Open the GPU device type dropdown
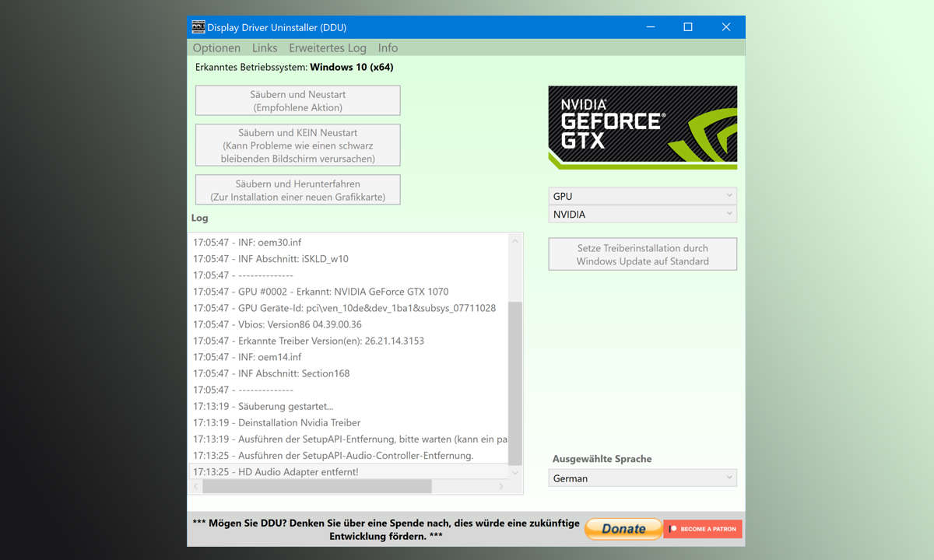The height and width of the screenshot is (560, 934). 643,196
